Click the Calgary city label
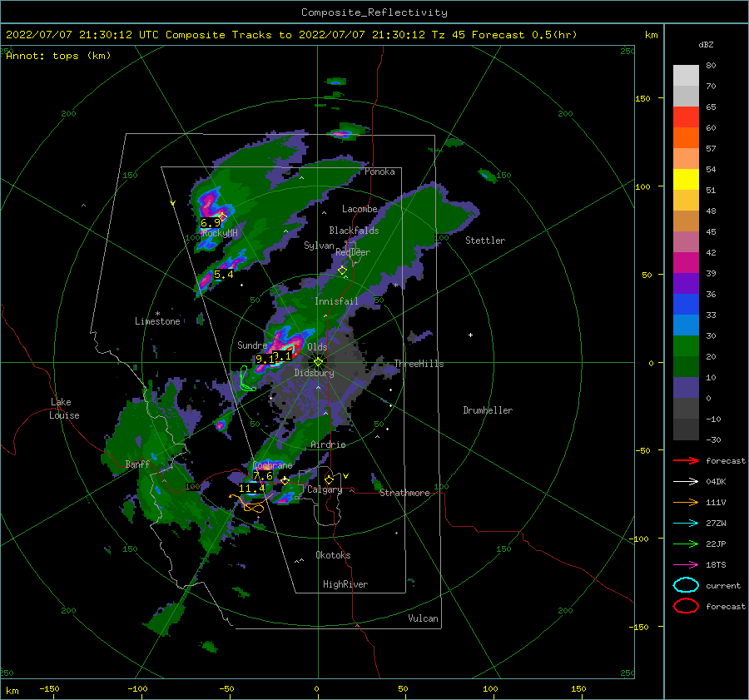The image size is (749, 700). click(x=325, y=489)
